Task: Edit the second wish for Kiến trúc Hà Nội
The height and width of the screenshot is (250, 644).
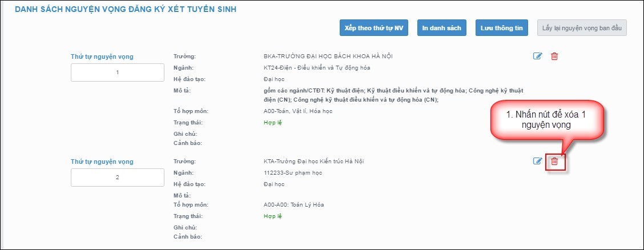Action: coord(537,161)
